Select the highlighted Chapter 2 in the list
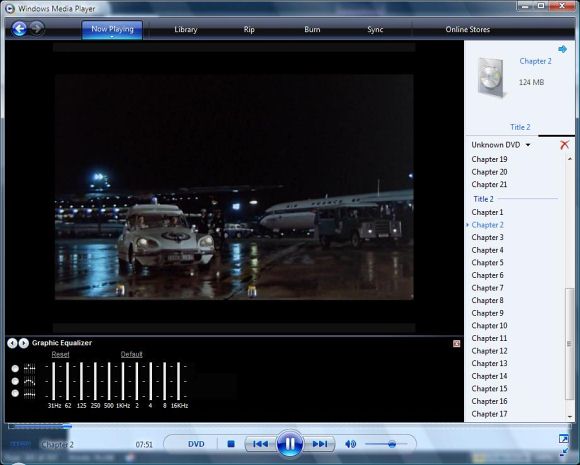The image size is (580, 465). coord(487,225)
